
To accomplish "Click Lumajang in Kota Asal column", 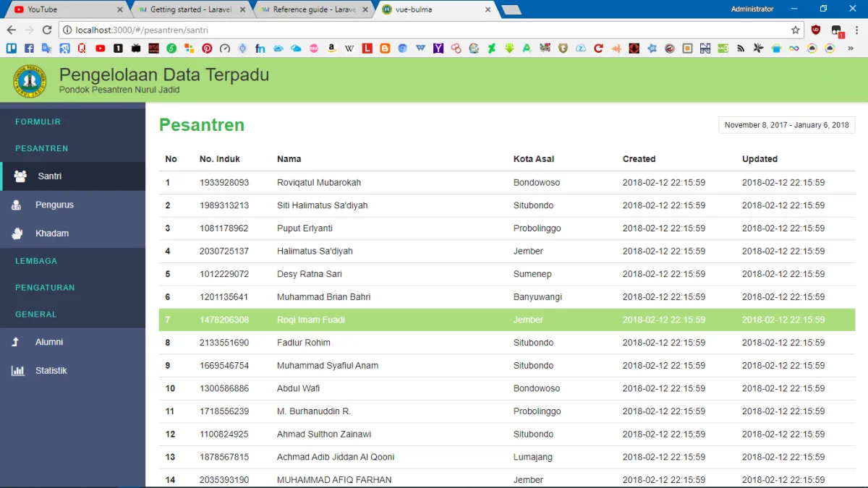I will [533, 458].
